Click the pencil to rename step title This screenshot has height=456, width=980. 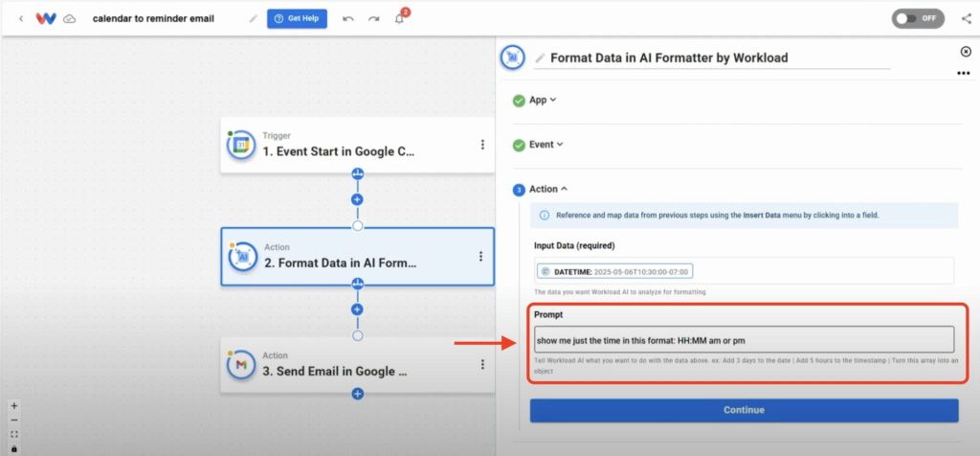[x=540, y=58]
